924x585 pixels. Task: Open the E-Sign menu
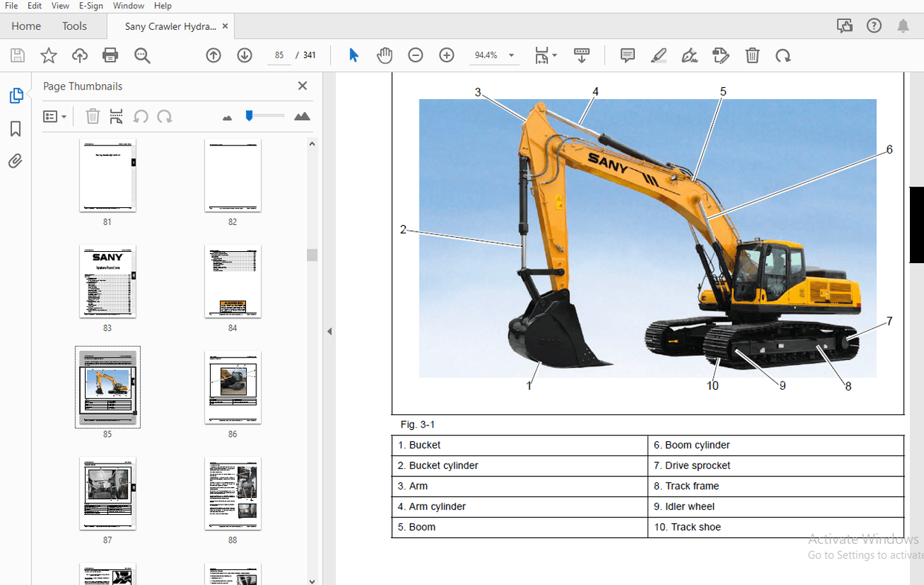tap(91, 5)
